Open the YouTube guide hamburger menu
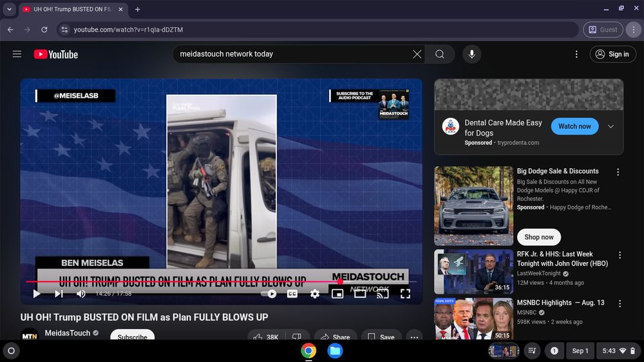This screenshot has height=362, width=644. (x=17, y=54)
